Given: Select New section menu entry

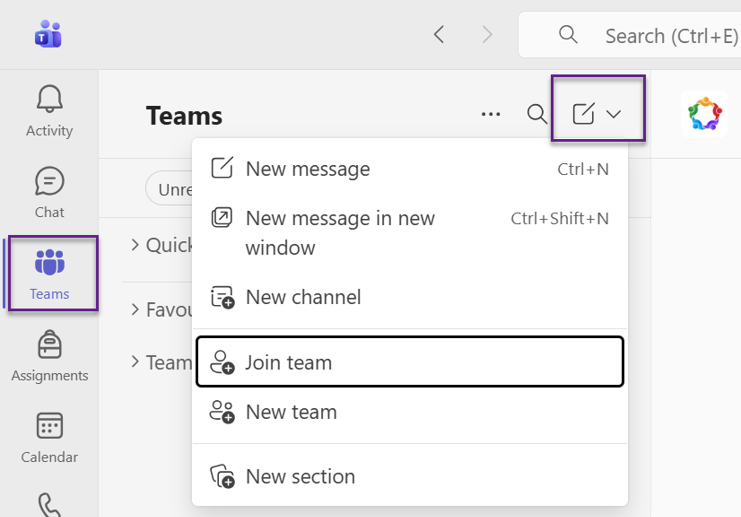Looking at the screenshot, I should (x=409, y=476).
